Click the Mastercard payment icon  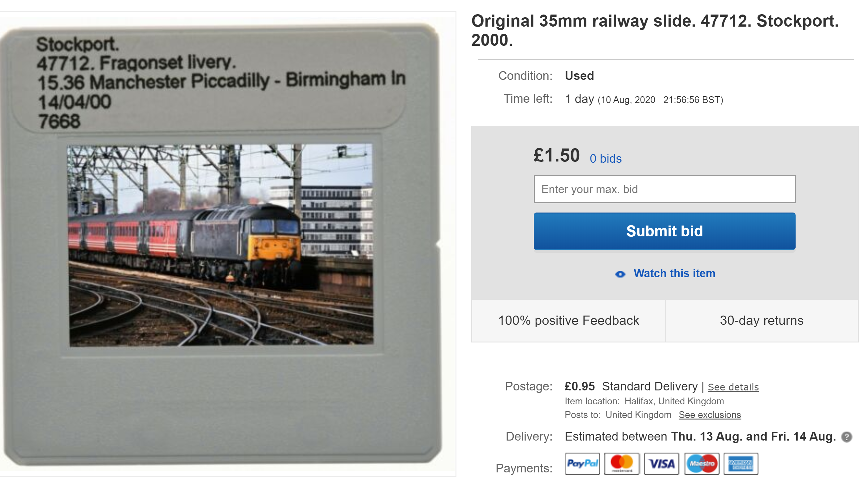[x=622, y=463]
